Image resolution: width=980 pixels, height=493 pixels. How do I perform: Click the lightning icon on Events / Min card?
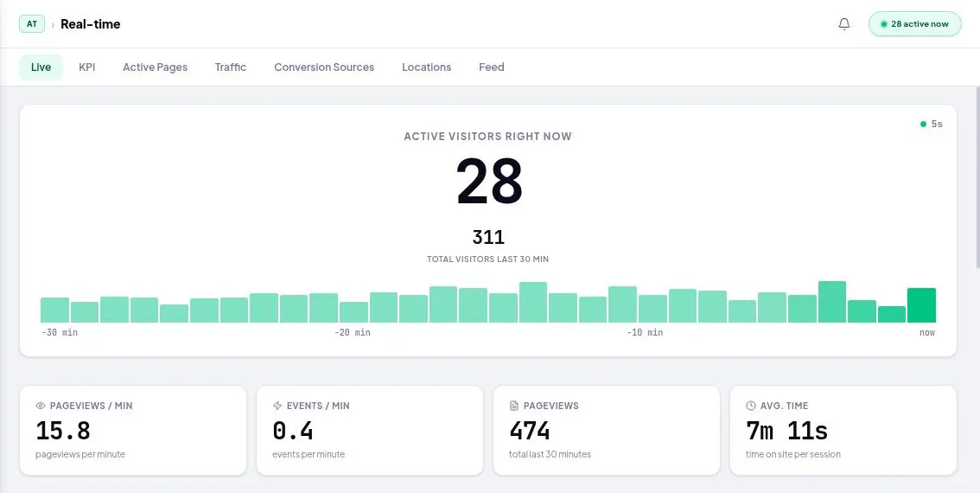point(277,406)
